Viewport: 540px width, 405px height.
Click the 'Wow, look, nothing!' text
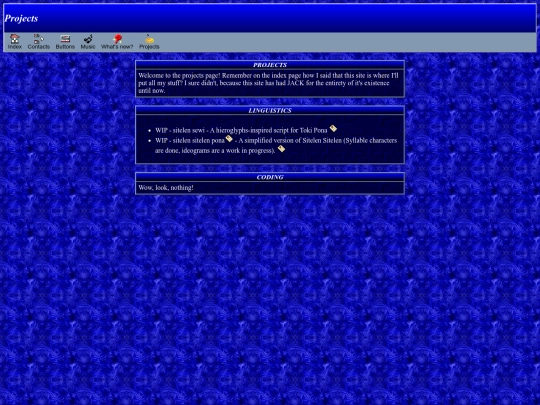pos(166,187)
